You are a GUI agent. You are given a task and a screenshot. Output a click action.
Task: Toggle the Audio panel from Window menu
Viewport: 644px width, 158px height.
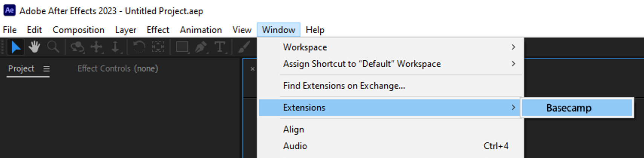[295, 146]
